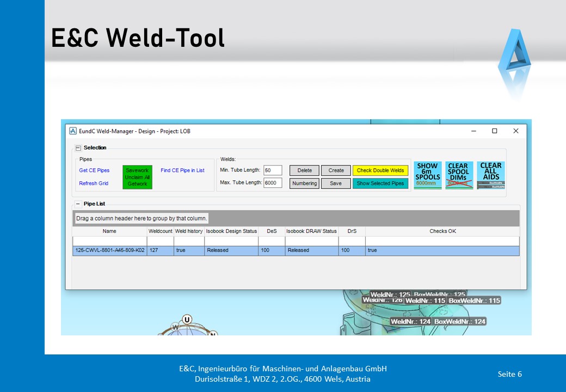The image size is (566, 392).
Task: Collapse the Selection group
Action: click(78, 148)
